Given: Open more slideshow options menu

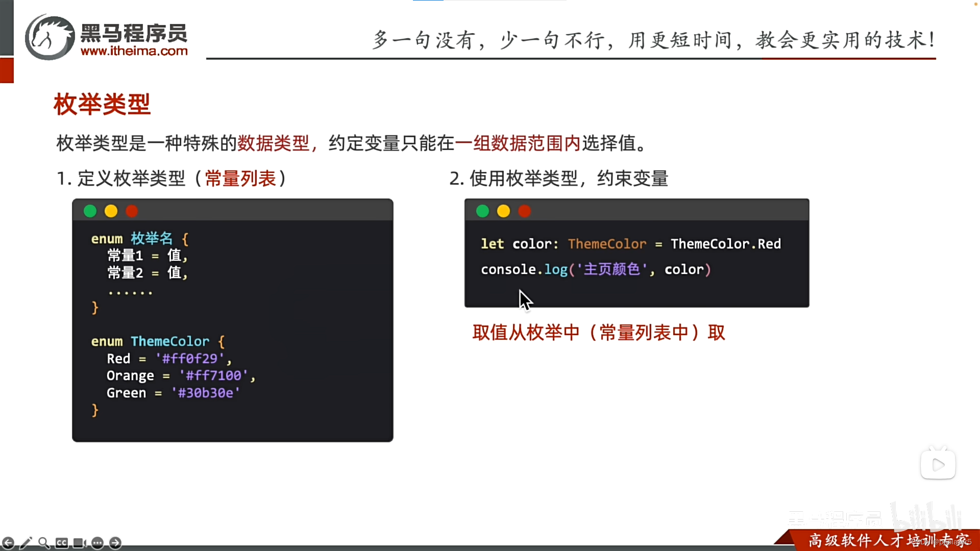Looking at the screenshot, I should tap(97, 543).
